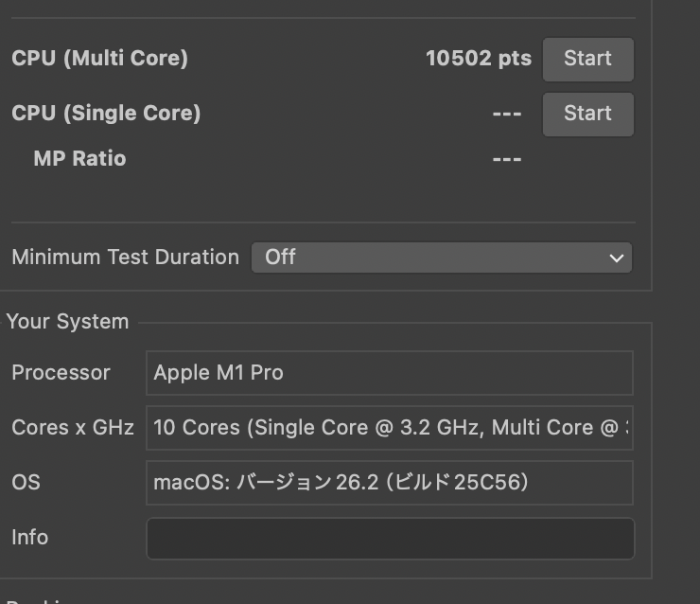Start the CPU (Single Core) test
Viewport: 700px width, 604px height.
point(587,114)
